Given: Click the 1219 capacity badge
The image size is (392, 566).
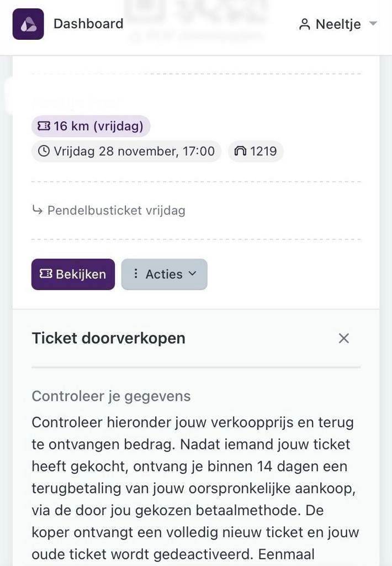Looking at the screenshot, I should click(255, 150).
